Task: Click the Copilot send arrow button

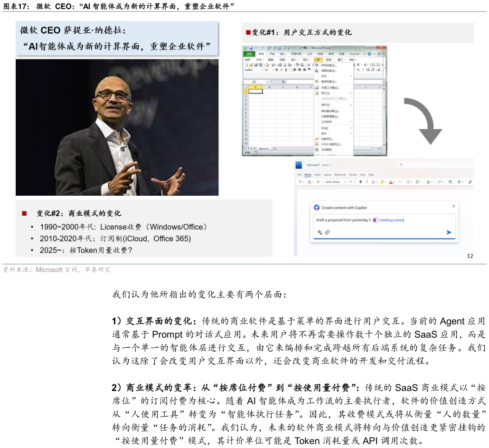Action: [x=449, y=232]
